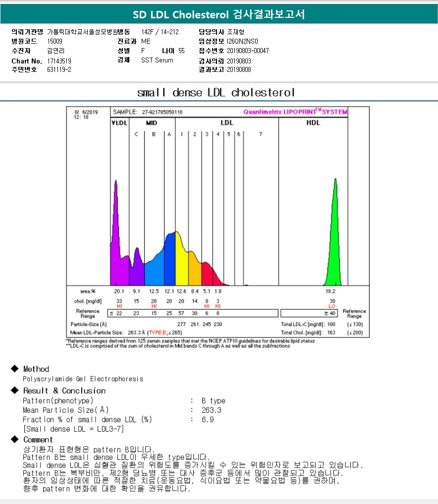Viewport: 438px width, 504px height.
Task: Select the small dense LDL fraction '6.9'
Action: pos(208,419)
